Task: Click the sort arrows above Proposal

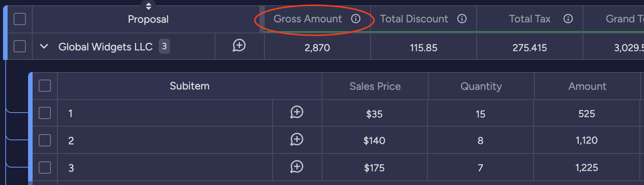Action: [148, 5]
